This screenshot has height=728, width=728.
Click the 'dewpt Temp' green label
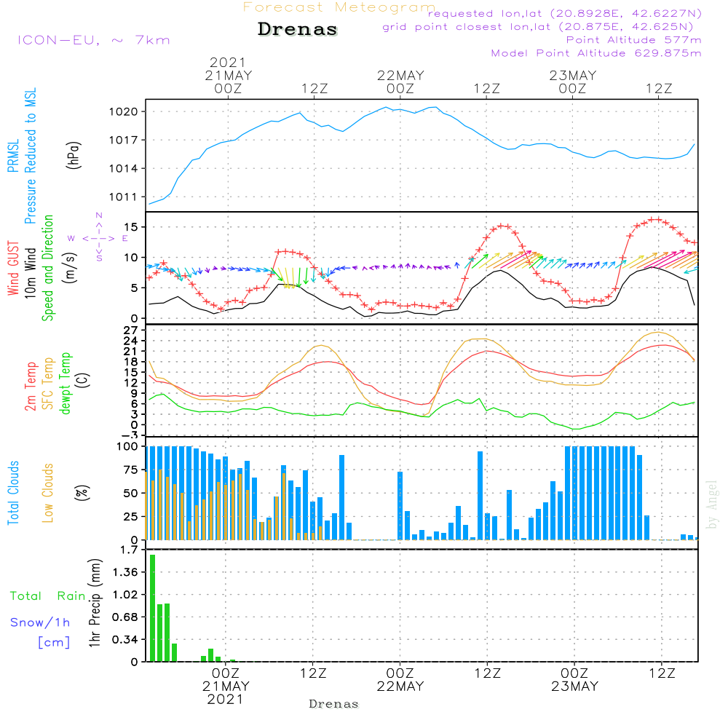click(66, 383)
